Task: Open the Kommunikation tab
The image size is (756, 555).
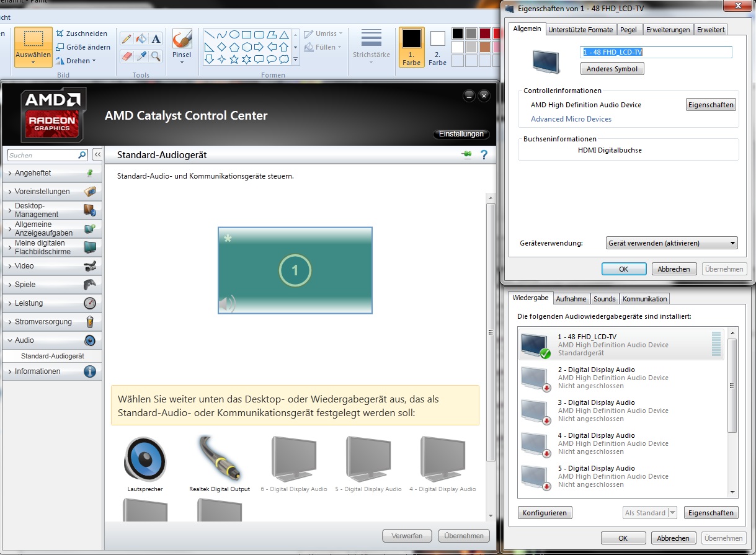Action: tap(644, 299)
